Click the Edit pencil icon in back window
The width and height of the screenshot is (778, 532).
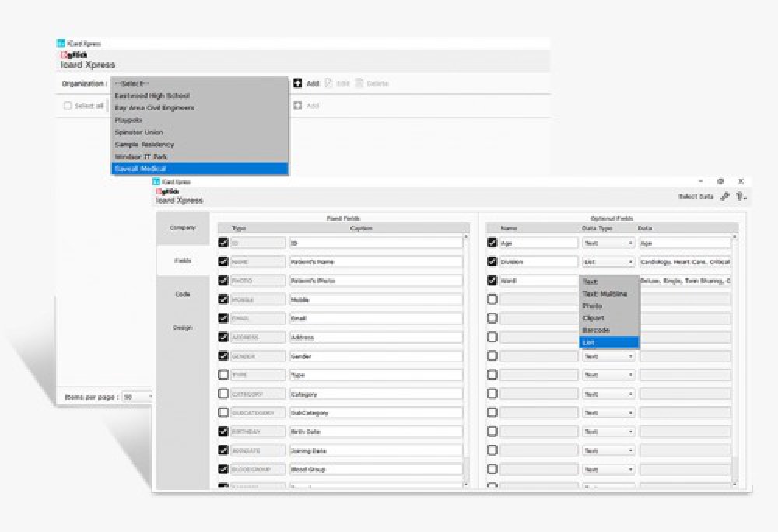coord(328,82)
